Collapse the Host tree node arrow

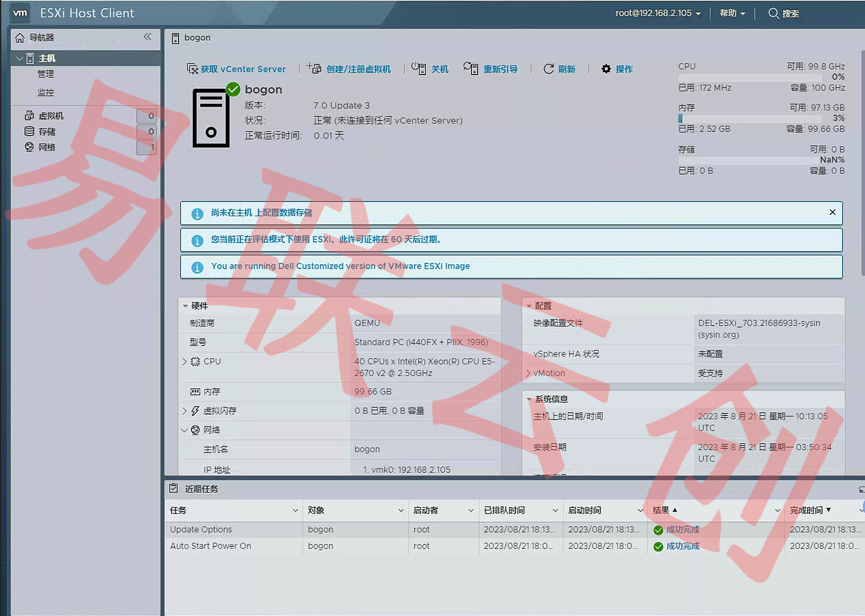[19, 58]
